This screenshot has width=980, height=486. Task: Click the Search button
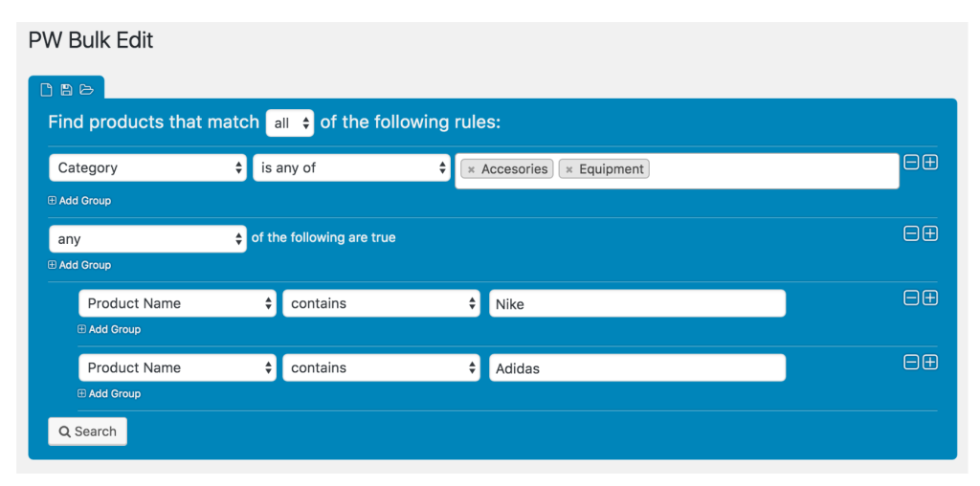[87, 431]
